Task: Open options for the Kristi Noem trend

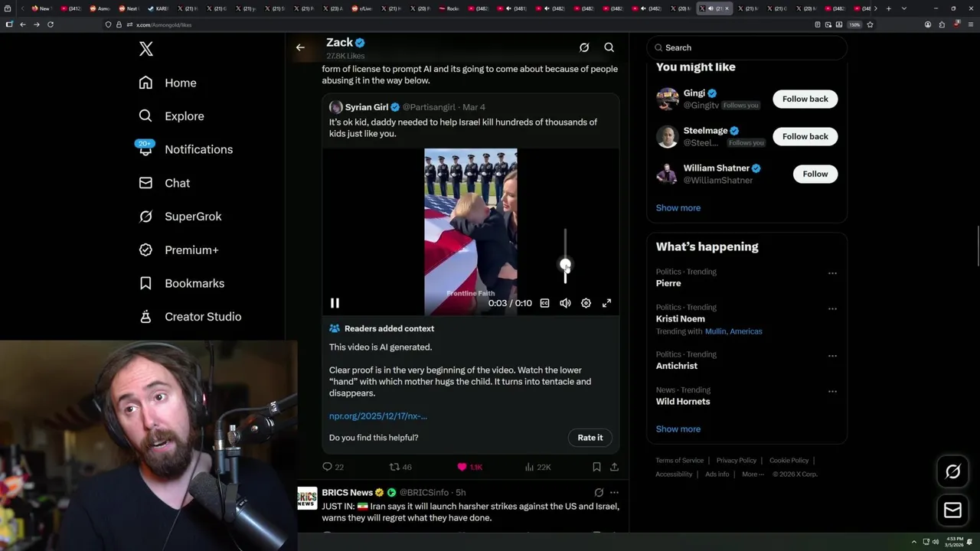Action: (832, 308)
